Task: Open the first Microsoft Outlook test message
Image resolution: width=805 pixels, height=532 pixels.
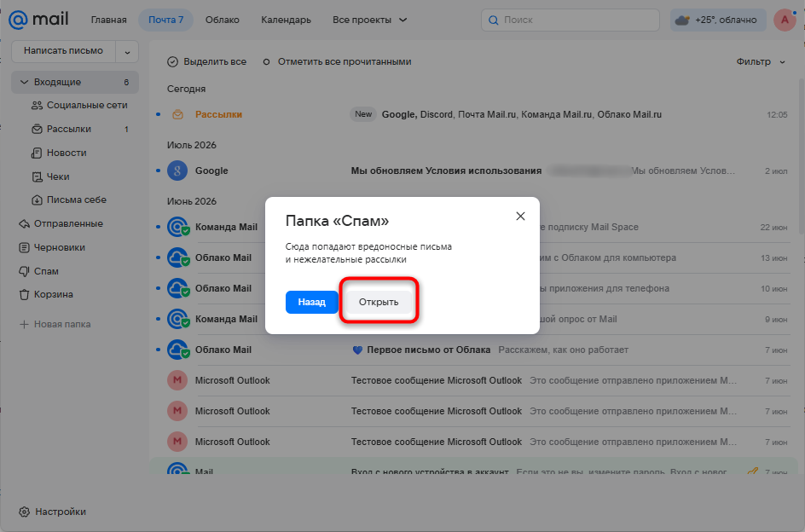Action: click(x=472, y=380)
